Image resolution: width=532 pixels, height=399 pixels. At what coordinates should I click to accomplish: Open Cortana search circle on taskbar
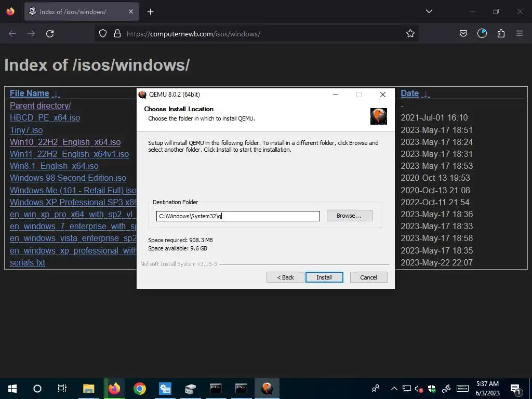(x=37, y=389)
